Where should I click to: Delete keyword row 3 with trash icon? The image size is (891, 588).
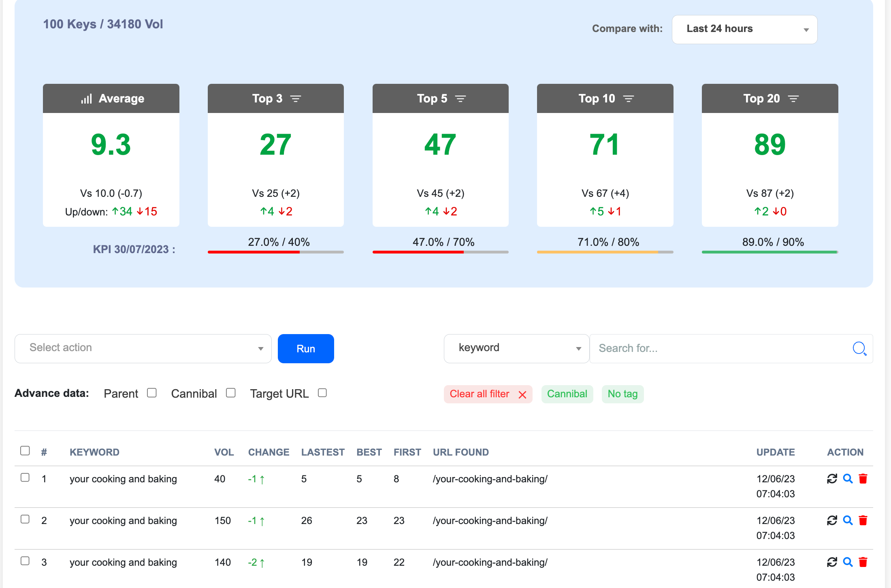863,562
